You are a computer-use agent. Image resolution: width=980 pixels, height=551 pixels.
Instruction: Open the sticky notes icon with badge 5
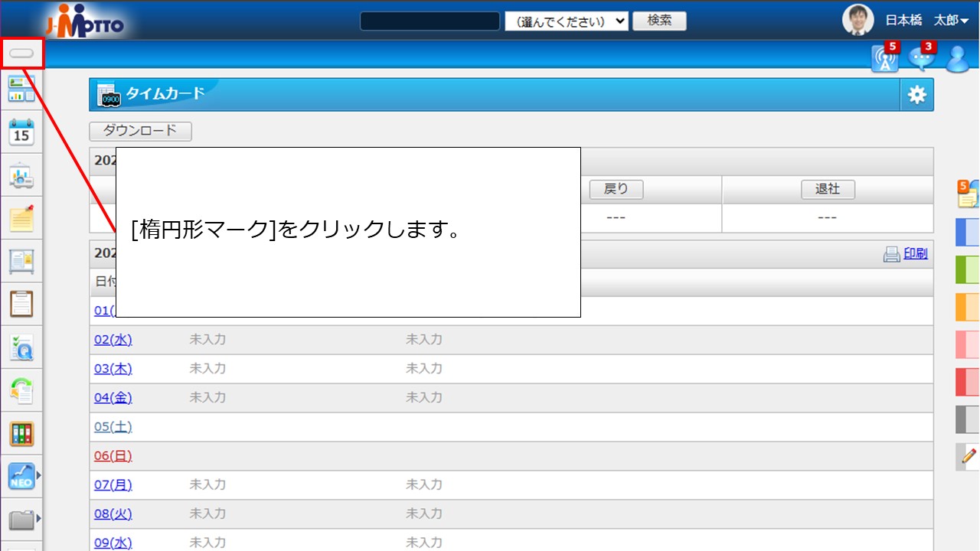[x=969, y=194]
